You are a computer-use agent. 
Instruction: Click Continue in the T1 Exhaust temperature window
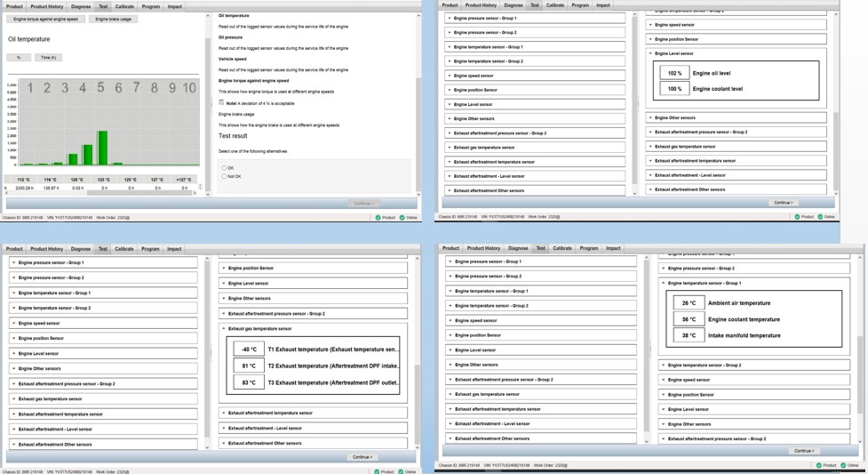(x=362, y=457)
